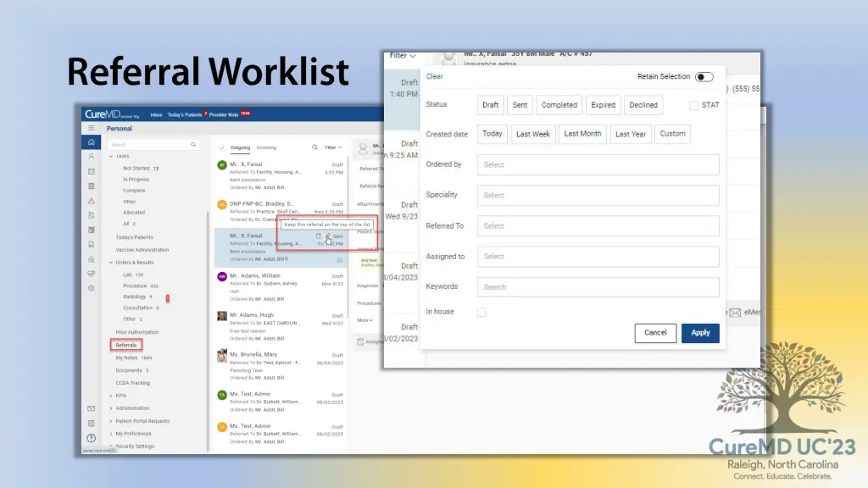Open the Speciality select box
Image resolution: width=868 pixels, height=488 pixels.
point(598,196)
